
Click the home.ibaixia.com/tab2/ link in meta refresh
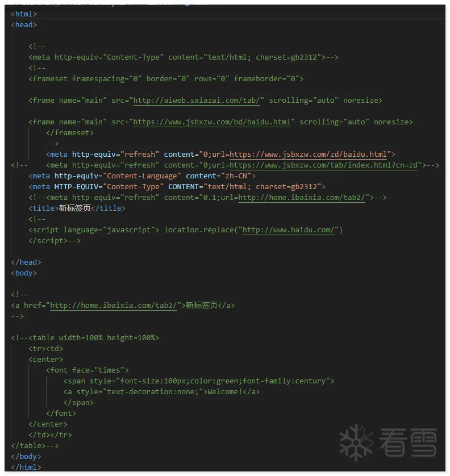[x=302, y=198]
